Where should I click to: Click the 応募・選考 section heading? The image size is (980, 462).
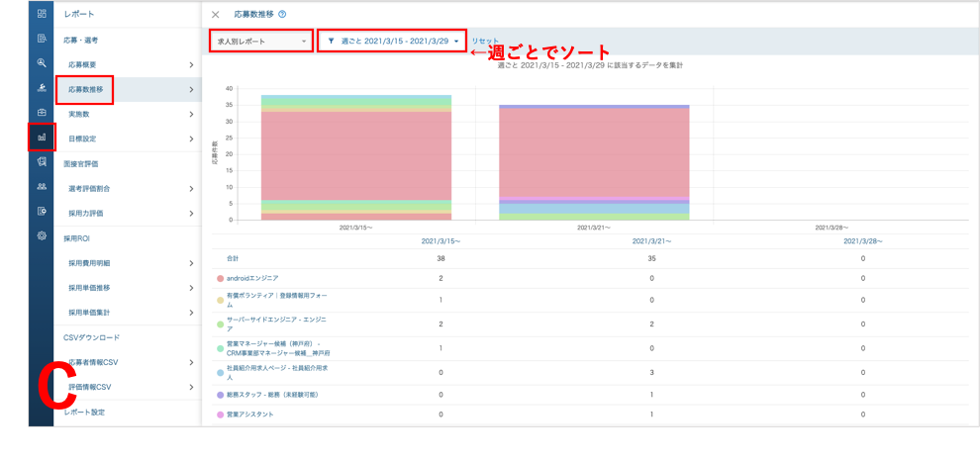coord(80,40)
